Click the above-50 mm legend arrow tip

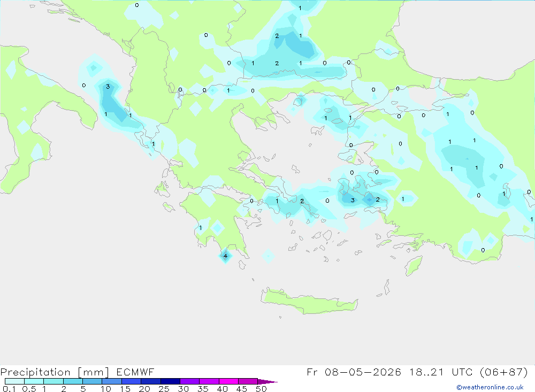pyautogui.click(x=268, y=381)
